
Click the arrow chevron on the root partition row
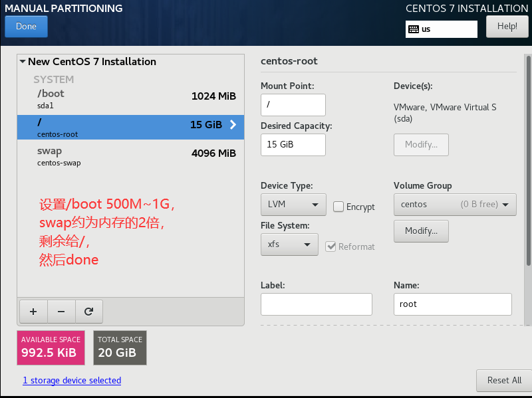pos(233,125)
